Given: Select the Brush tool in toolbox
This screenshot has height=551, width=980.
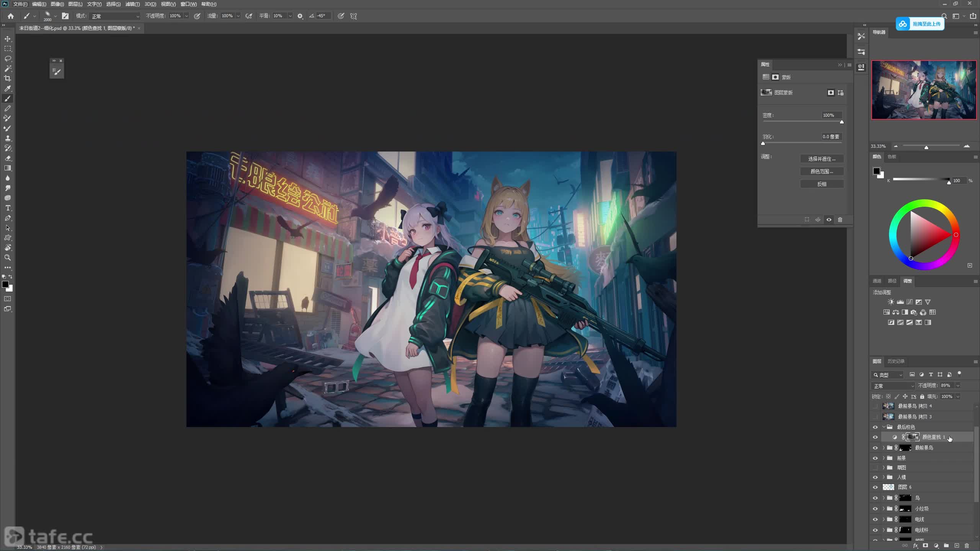Looking at the screenshot, I should [8, 98].
